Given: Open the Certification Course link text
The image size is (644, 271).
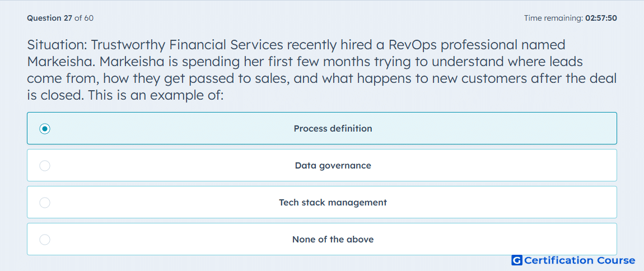Looking at the screenshot, I should pos(580,260).
